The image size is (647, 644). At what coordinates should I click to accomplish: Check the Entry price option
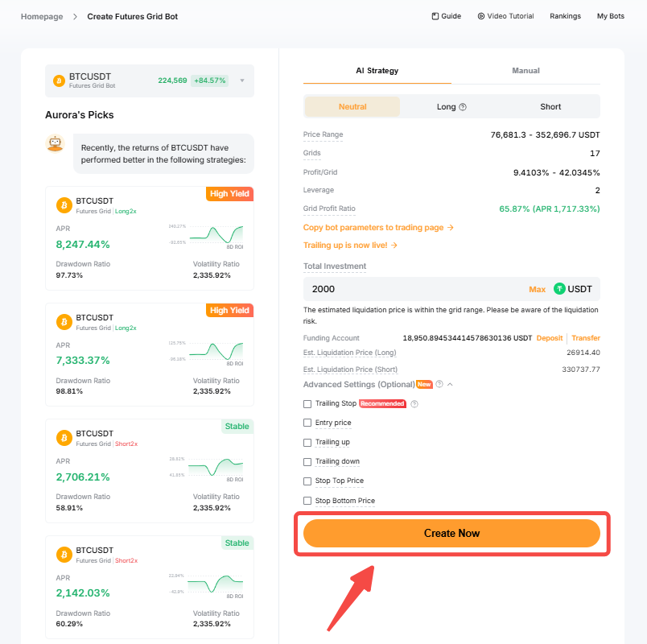[x=307, y=423]
